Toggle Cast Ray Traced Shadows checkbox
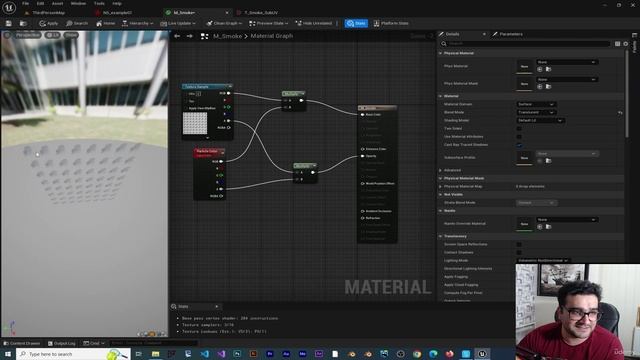Viewport: 640px width, 360px height. pyautogui.click(x=519, y=145)
